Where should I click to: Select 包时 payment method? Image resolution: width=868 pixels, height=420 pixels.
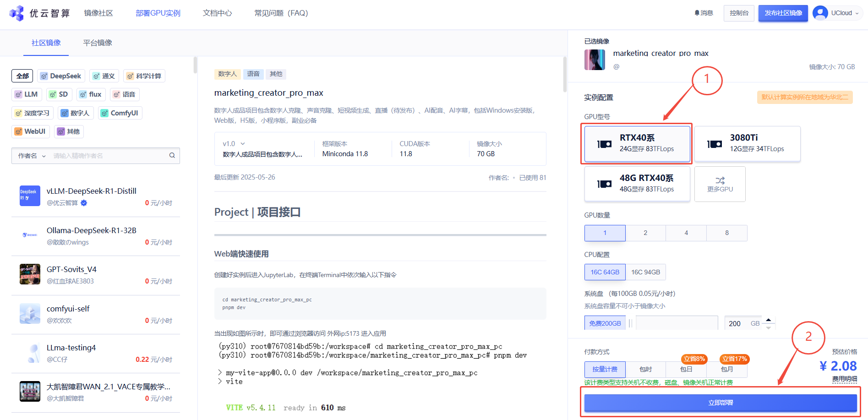click(645, 369)
